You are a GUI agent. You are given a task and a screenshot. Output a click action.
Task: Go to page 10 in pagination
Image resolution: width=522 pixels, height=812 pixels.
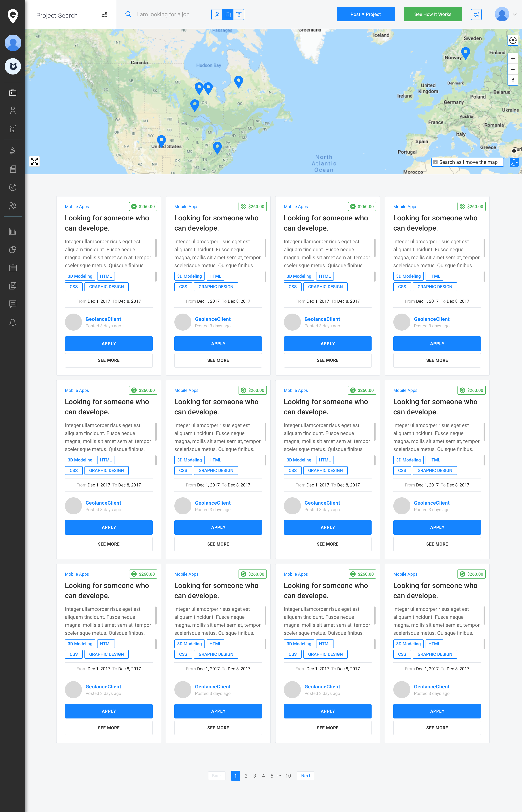288,776
